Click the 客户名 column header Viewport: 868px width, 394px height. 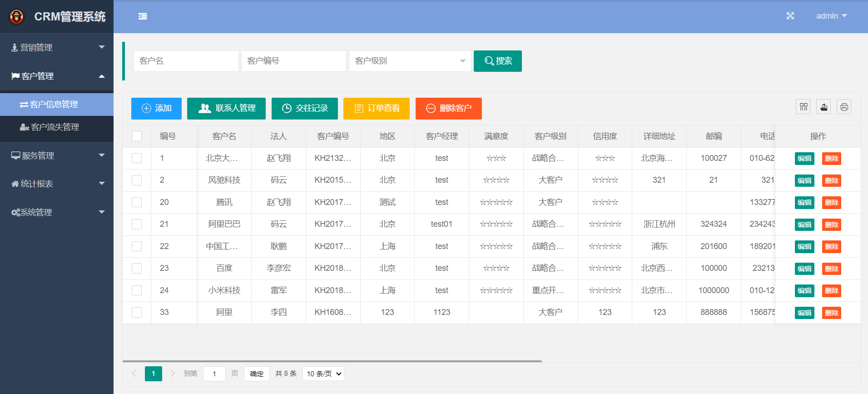tap(224, 136)
